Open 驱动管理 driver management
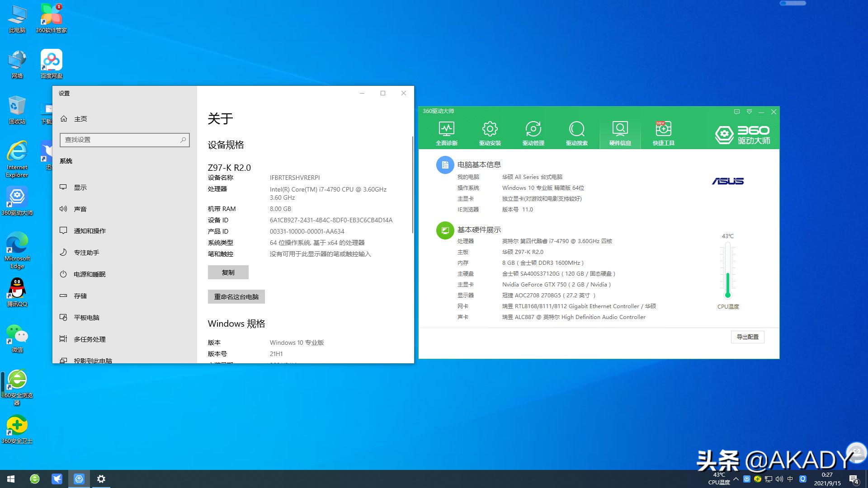This screenshot has width=868, height=488. 533,132
